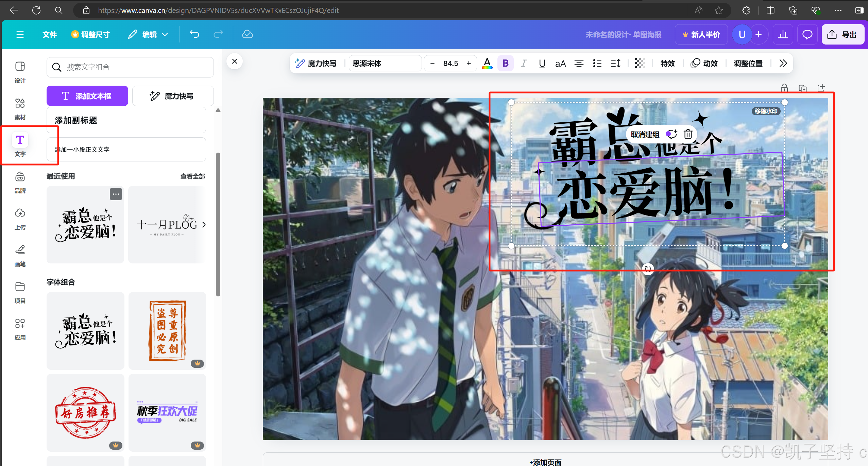The height and width of the screenshot is (466, 868).
Task: Click the undo arrow icon
Action: 194,34
